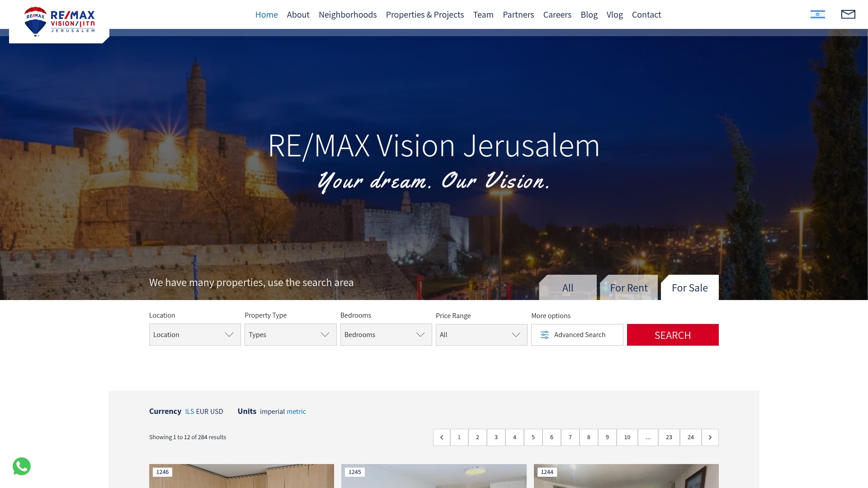Open the Neighborhoods menu item
The height and width of the screenshot is (488, 868).
tap(347, 14)
